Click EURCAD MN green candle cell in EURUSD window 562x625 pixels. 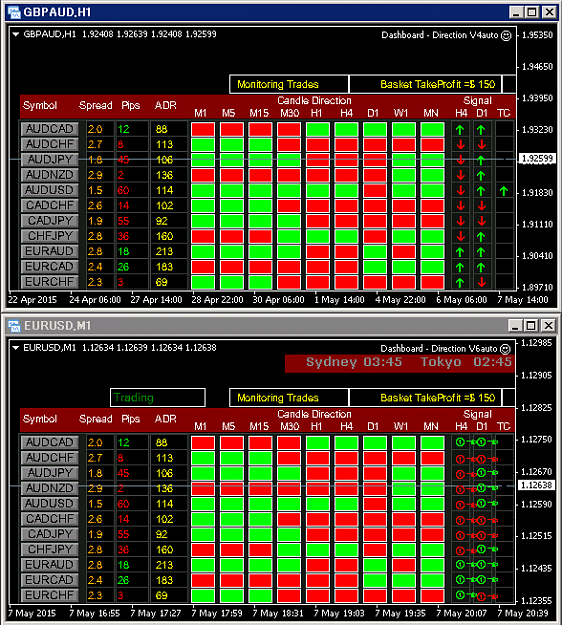tap(432, 580)
